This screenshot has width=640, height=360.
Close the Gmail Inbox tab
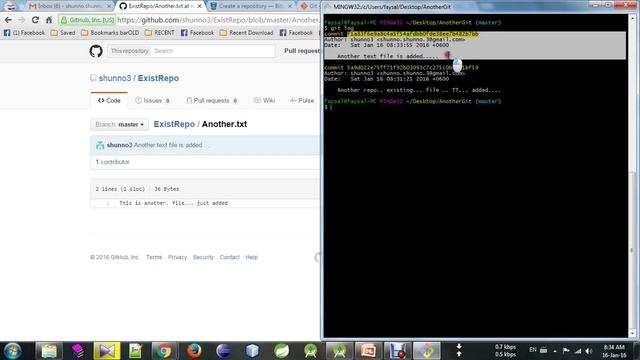(x=109, y=6)
